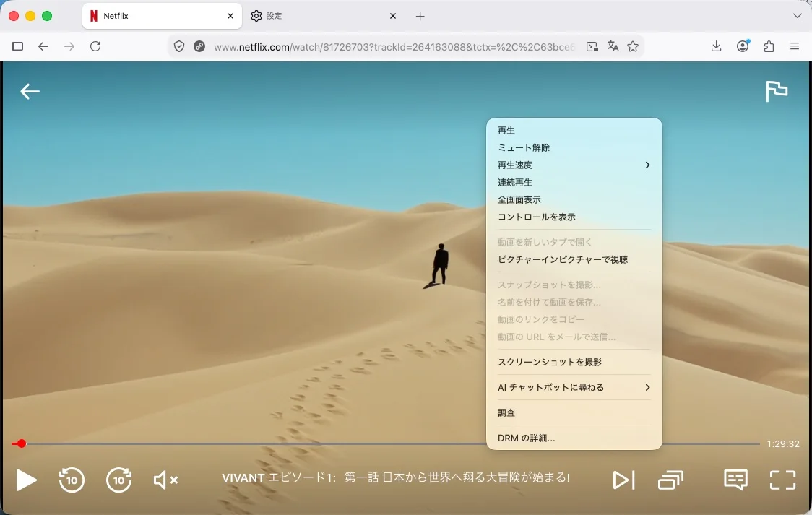The width and height of the screenshot is (812, 515).
Task: Open the downloads panel
Action: pyautogui.click(x=716, y=46)
